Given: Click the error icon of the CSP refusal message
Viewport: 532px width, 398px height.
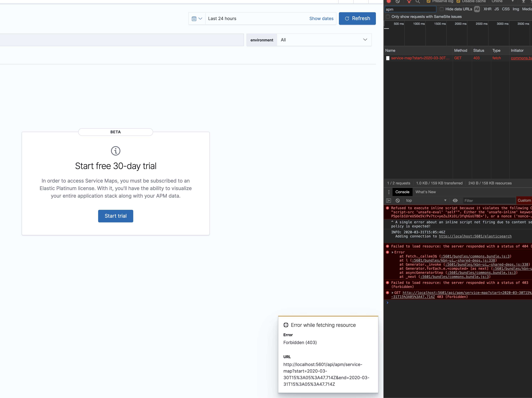Looking at the screenshot, I should click(387, 208).
